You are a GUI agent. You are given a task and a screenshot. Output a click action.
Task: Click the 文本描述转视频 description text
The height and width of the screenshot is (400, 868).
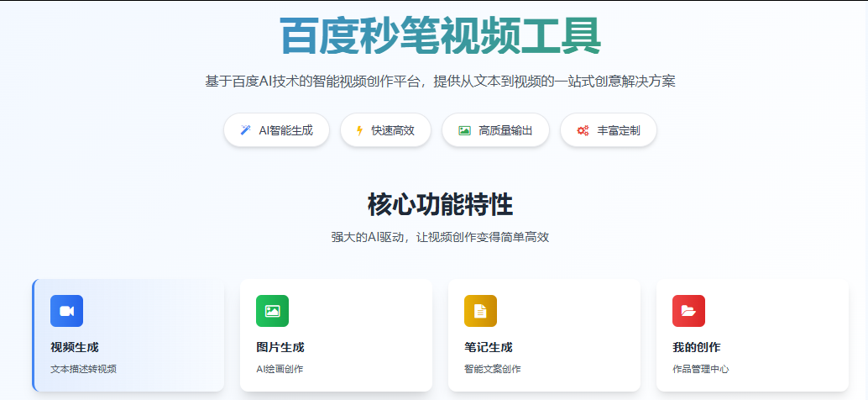pos(84,369)
